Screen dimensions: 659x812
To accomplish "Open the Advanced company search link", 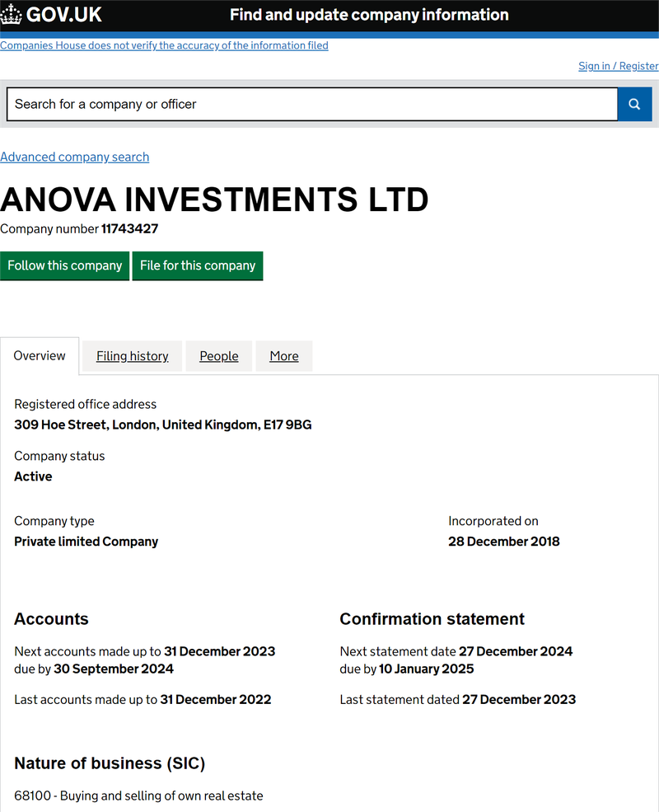I will click(75, 157).
